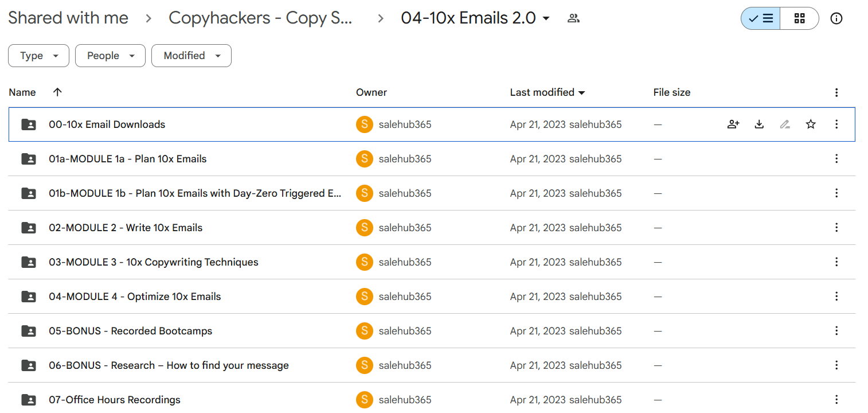This screenshot has height=413, width=868.
Task: Open the Type filter dropdown
Action: coord(38,56)
